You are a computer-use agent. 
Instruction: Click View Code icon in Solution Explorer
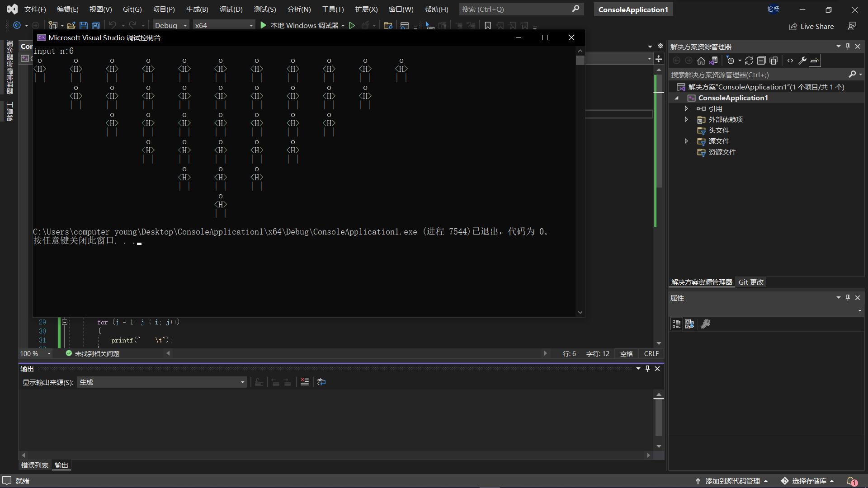pyautogui.click(x=790, y=61)
